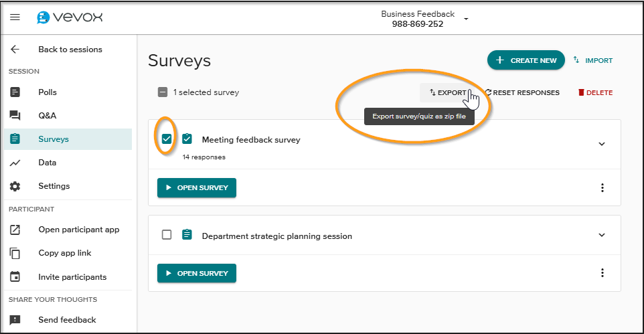
Task: Open participant app link
Action: tap(79, 230)
